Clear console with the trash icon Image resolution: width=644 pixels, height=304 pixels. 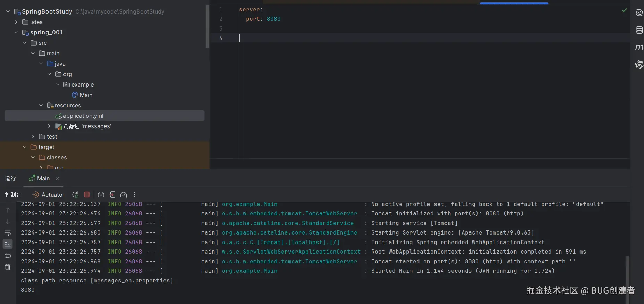click(x=8, y=267)
